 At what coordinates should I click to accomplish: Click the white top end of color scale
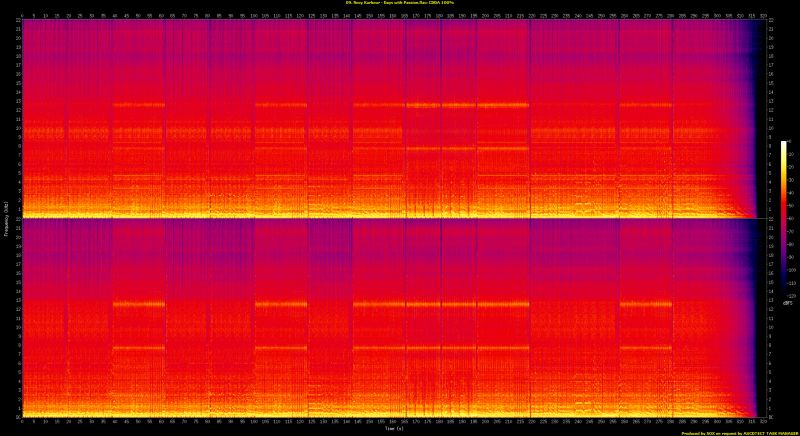785,144
